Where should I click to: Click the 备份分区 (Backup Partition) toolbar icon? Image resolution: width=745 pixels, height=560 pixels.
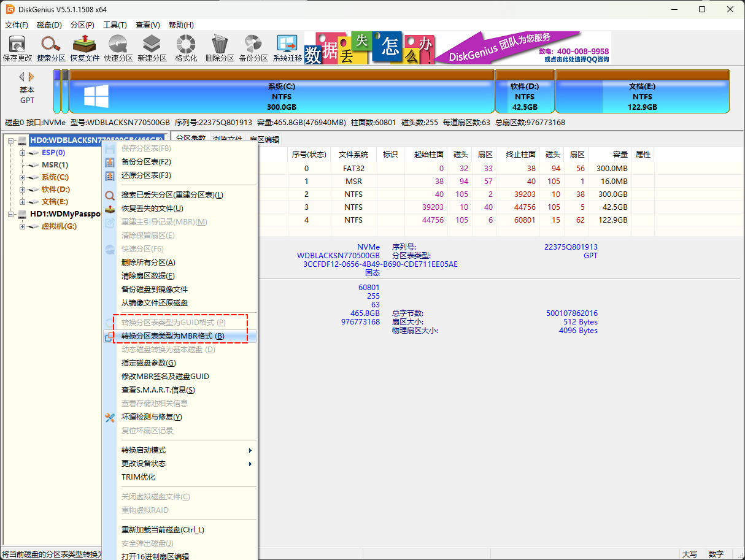pos(253,48)
